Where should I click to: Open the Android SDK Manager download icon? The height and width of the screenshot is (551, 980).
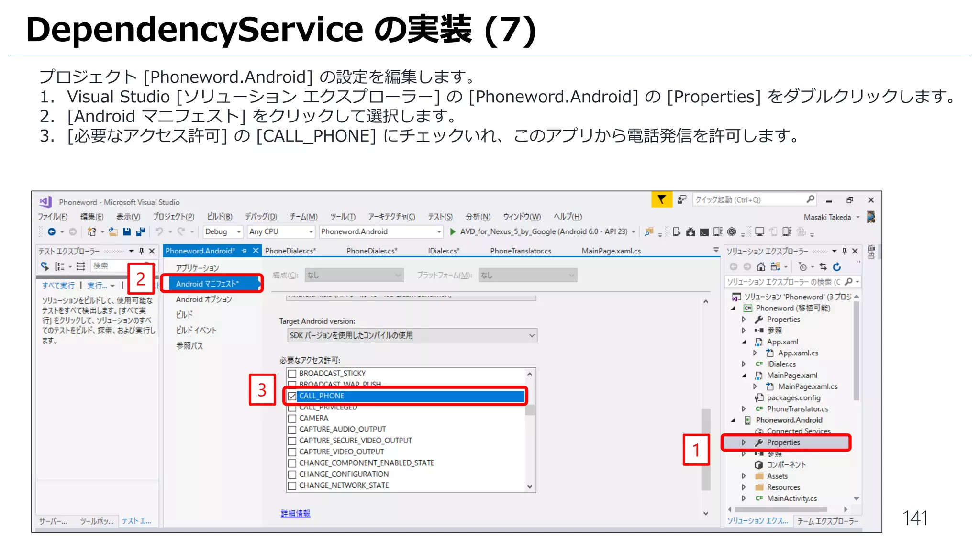[x=690, y=232]
